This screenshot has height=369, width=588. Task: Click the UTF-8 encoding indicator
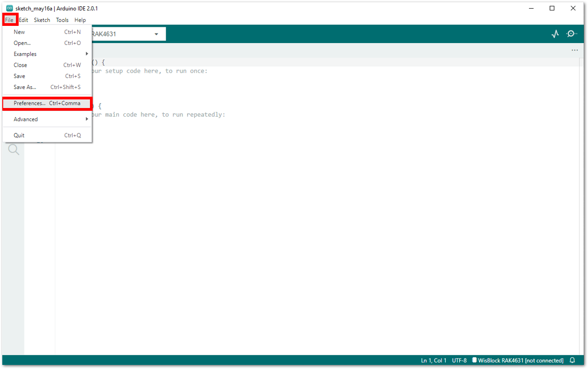[x=459, y=360]
